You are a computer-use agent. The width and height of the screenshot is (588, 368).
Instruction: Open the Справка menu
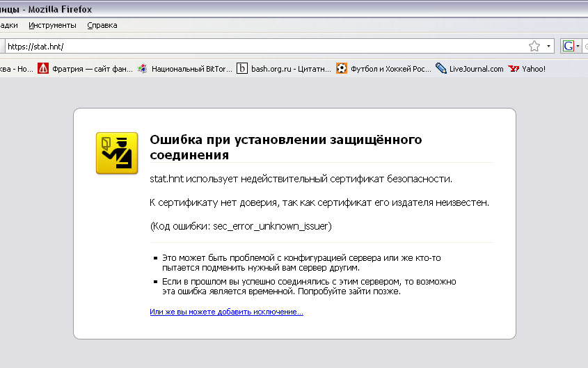tap(102, 25)
